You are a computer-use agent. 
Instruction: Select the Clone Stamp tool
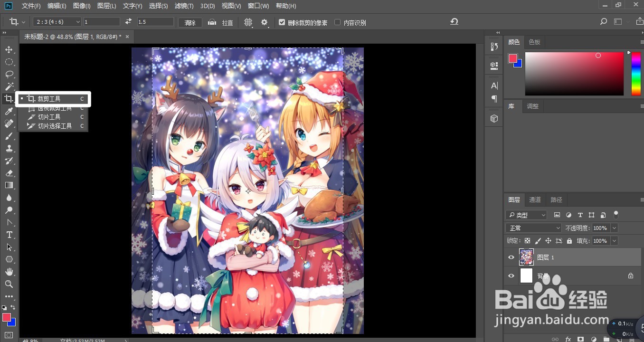(9, 148)
